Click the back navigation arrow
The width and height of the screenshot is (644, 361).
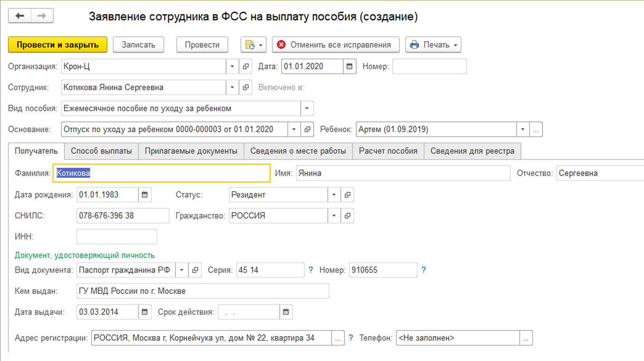[x=20, y=16]
